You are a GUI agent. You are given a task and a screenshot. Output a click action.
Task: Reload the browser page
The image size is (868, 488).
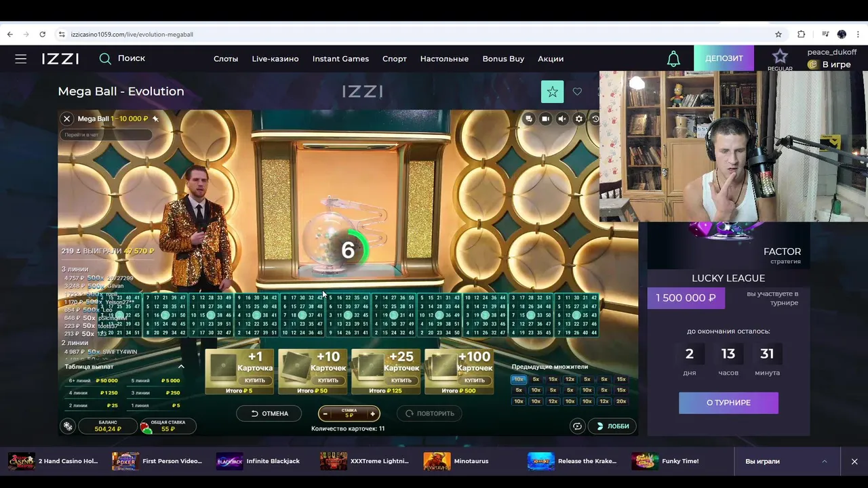click(42, 34)
